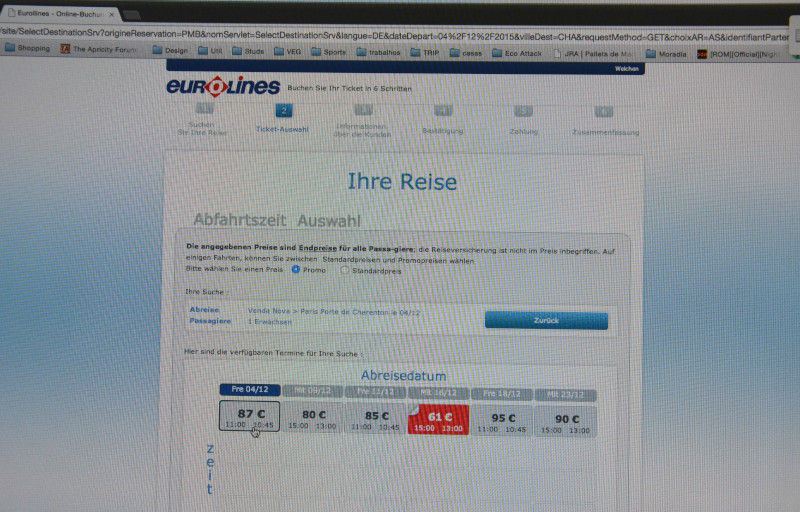This screenshot has height=512, width=800.
Task: Choose the 87 € fare
Action: point(249,416)
